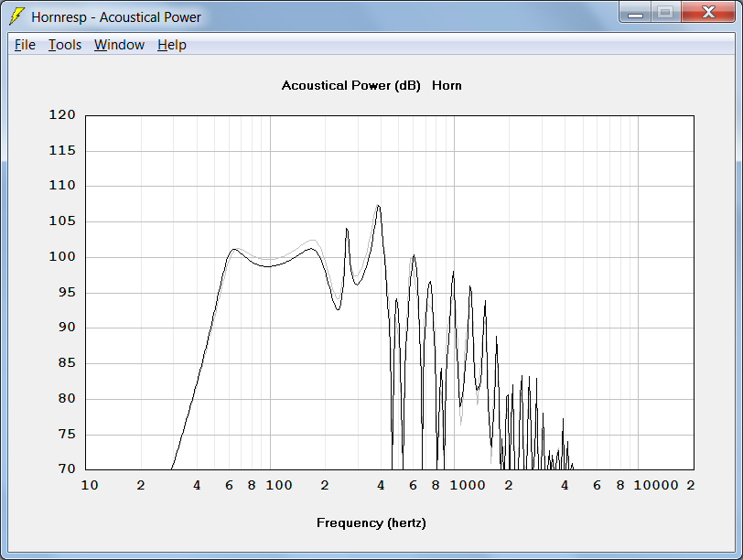
Task: Click the 80 value on vertical axis
Action: 67,398
